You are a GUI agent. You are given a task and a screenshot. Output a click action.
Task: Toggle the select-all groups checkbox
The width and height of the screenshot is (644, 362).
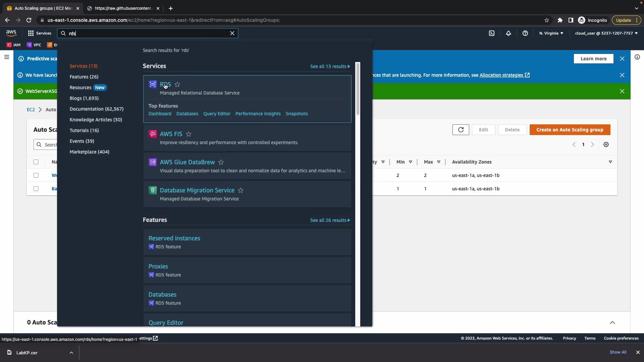point(36,162)
